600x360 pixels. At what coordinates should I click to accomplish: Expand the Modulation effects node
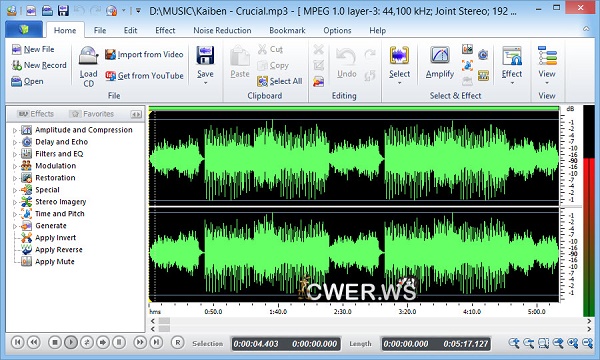[15, 166]
